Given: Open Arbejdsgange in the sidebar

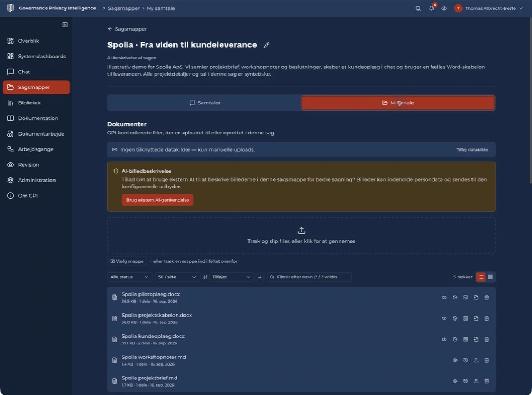Looking at the screenshot, I should click(36, 149).
